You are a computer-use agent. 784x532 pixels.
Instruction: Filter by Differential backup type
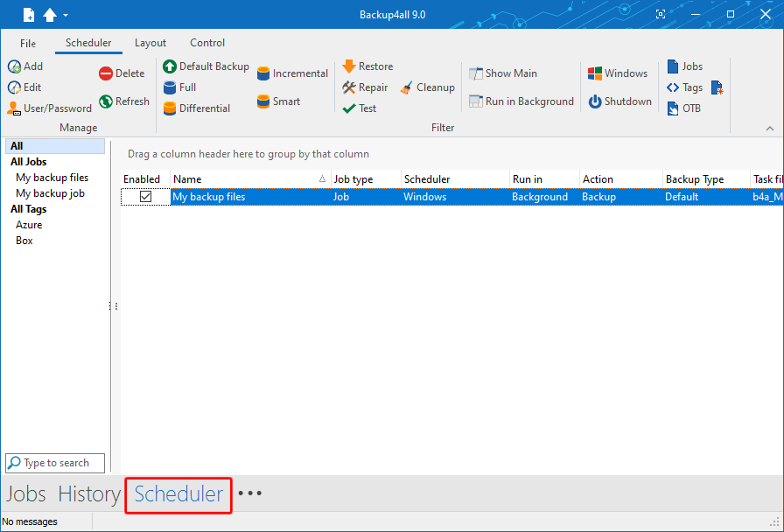click(x=197, y=108)
